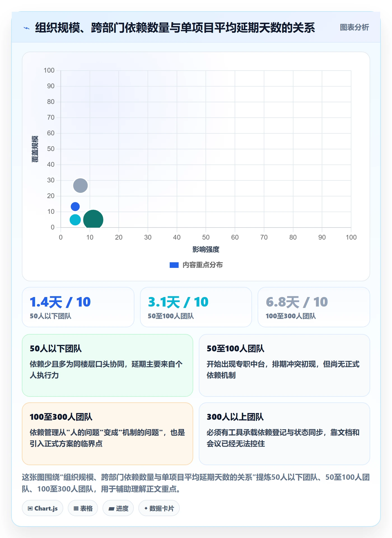Click the dark green bubble in the chart

[93, 219]
